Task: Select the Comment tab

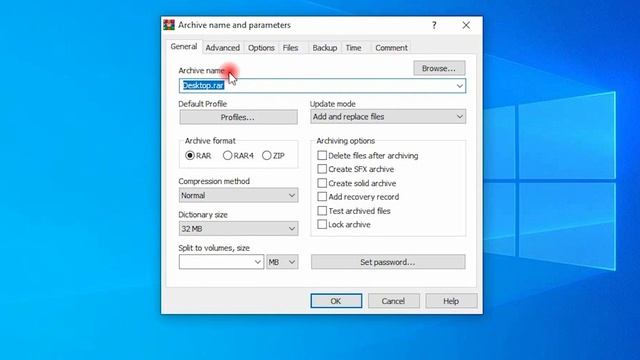Action: click(x=391, y=48)
